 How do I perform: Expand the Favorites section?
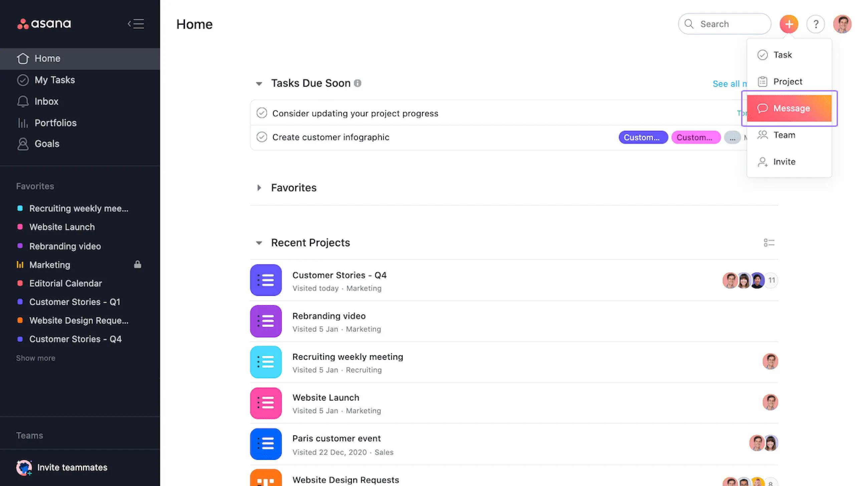click(259, 188)
